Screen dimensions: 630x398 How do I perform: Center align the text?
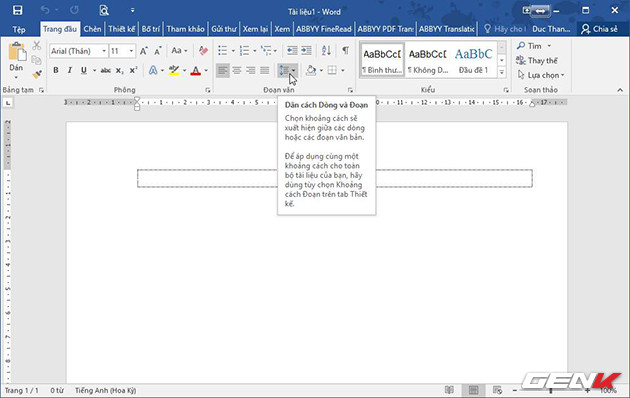click(x=237, y=71)
